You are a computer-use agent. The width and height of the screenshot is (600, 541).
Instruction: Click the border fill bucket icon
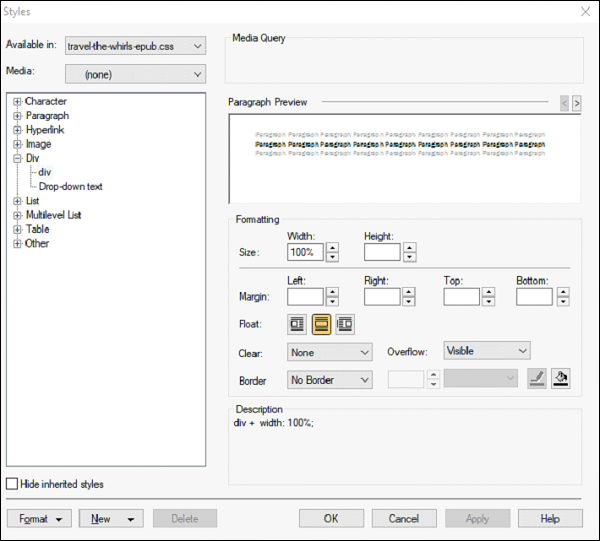[x=562, y=380]
